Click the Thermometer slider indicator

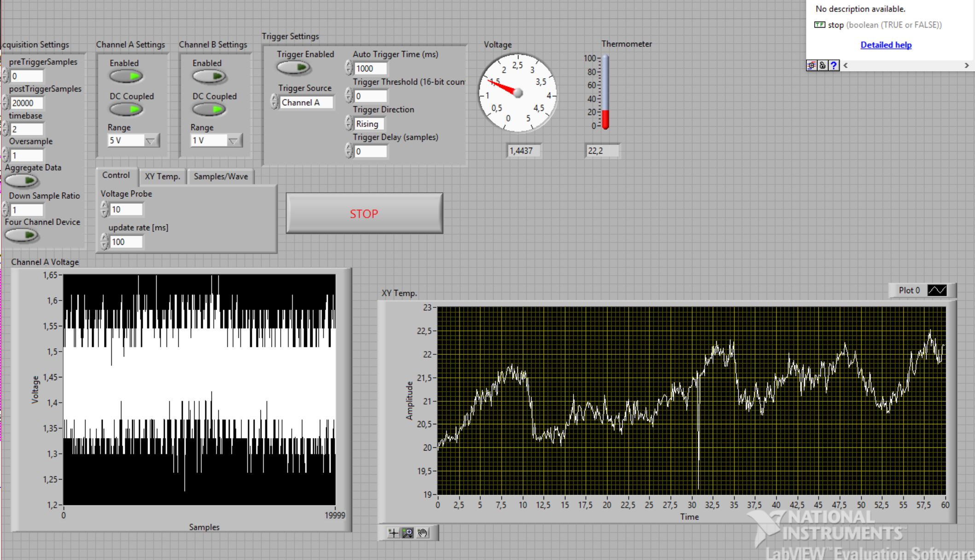(x=605, y=92)
